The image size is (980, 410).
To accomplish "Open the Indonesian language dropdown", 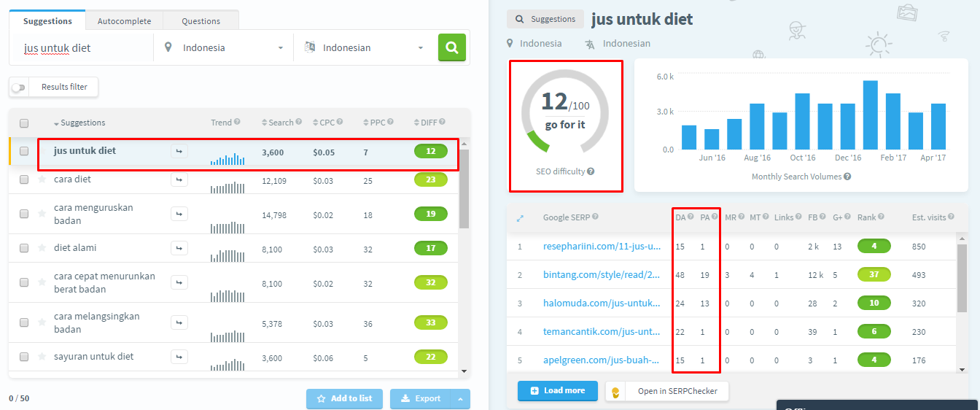I will [x=364, y=48].
